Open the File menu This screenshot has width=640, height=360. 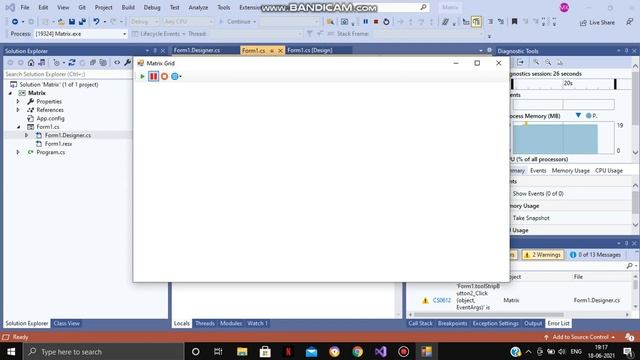tap(25, 7)
